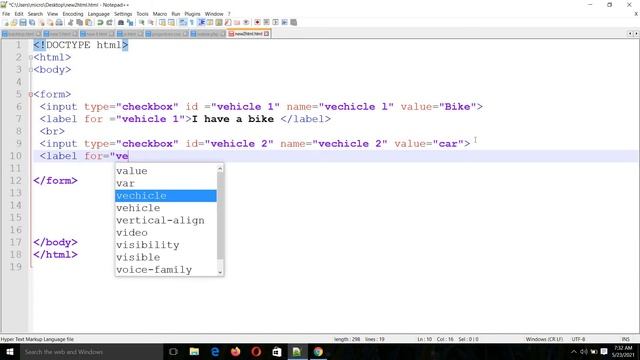640x360 pixels.
Task: Toggle Show All Characters in toolbar
Action: pyautogui.click(x=192, y=22)
